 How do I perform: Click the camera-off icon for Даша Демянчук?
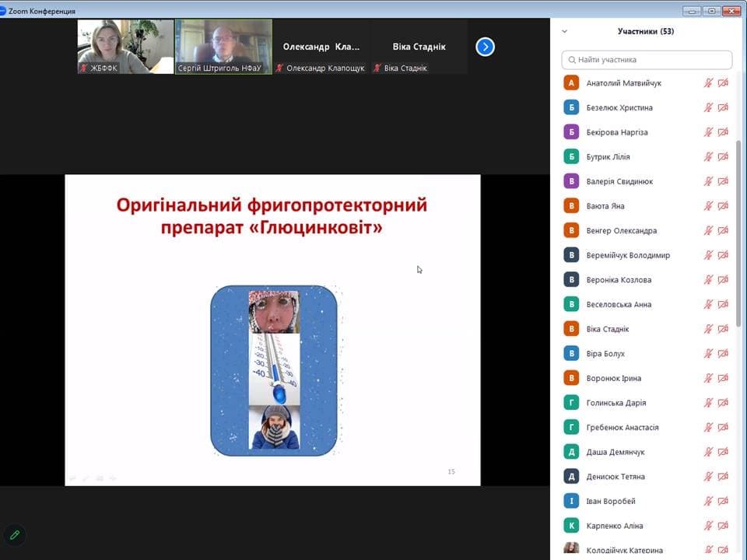(x=723, y=452)
